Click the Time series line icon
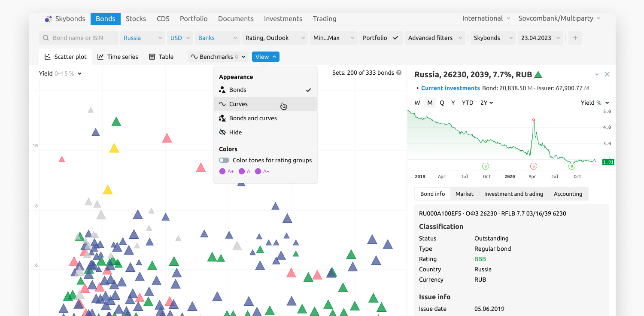 click(x=100, y=57)
